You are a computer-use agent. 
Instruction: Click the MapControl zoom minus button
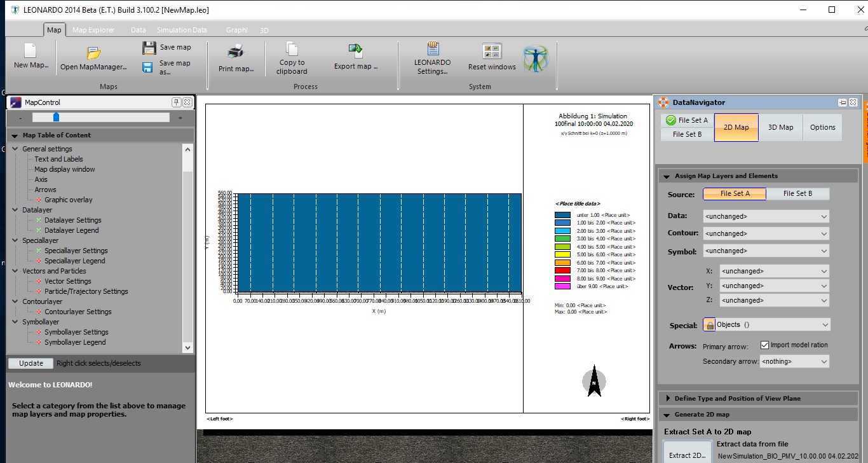tap(21, 118)
